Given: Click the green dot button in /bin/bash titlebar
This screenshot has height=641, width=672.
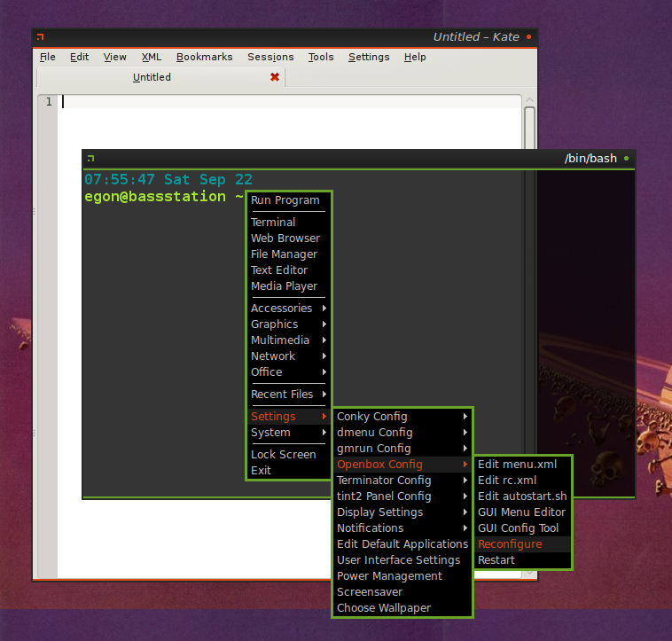Looking at the screenshot, I should pos(626,159).
